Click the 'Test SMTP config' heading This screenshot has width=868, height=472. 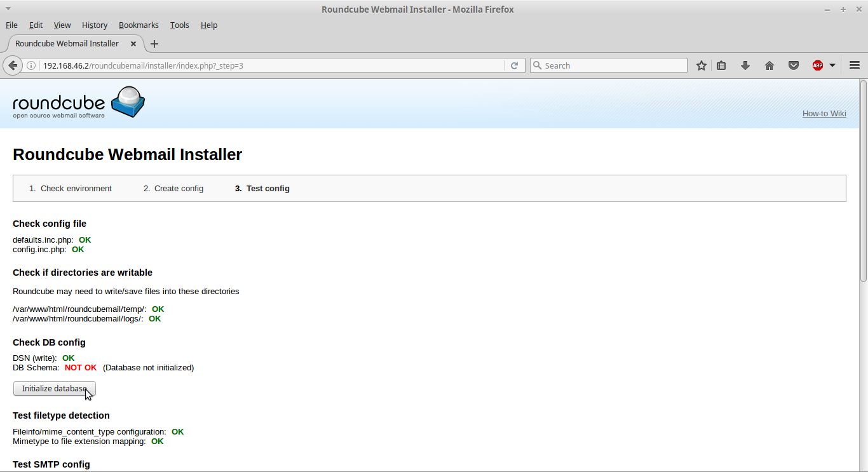click(x=51, y=464)
